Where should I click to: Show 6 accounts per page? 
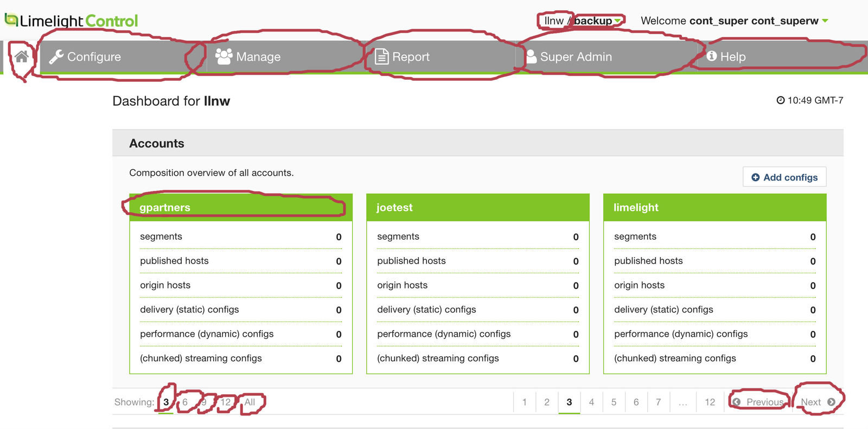[x=185, y=402]
